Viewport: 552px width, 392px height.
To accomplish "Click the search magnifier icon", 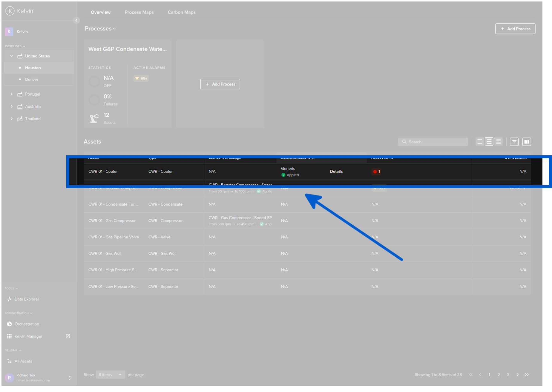I will [404, 142].
